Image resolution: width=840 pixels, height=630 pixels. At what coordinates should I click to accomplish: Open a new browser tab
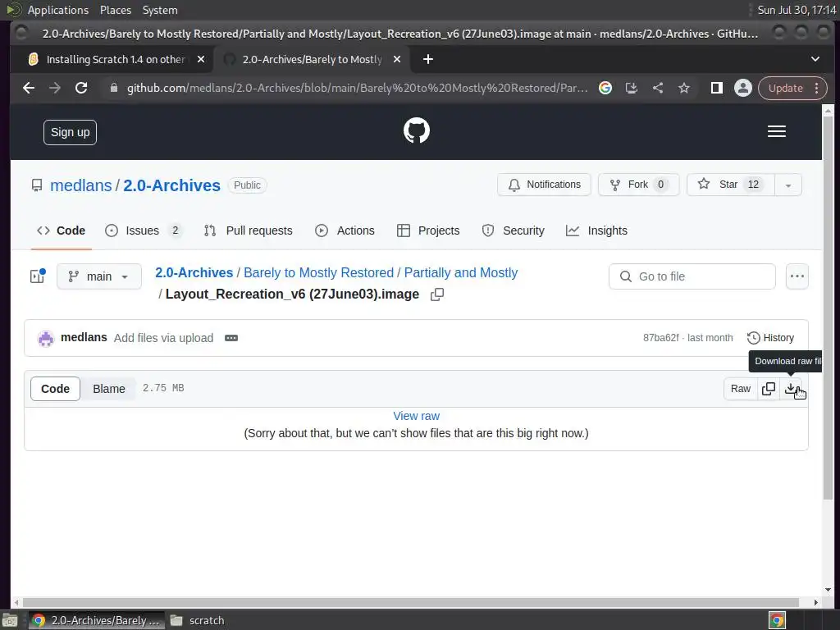pyautogui.click(x=427, y=59)
